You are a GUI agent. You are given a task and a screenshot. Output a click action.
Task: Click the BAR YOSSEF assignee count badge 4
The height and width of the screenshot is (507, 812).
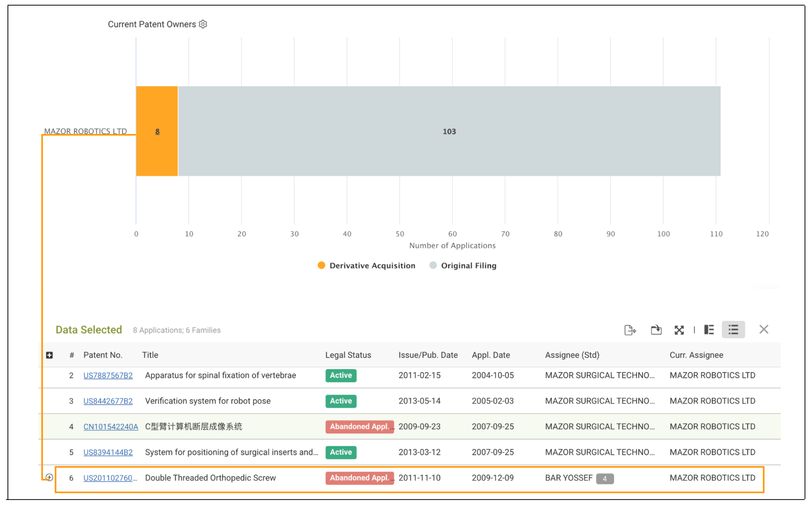tap(605, 478)
